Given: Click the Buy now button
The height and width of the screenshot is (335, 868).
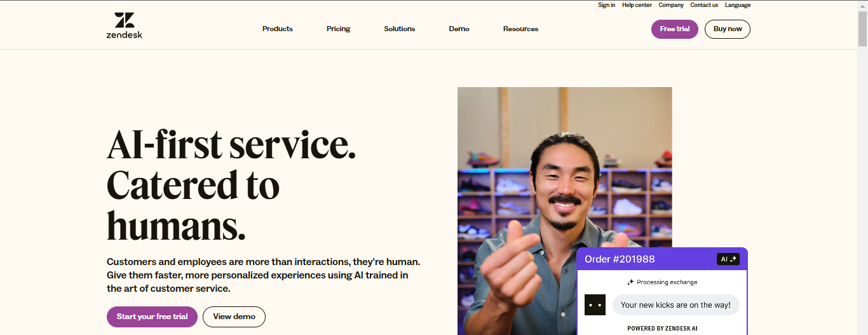Looking at the screenshot, I should [728, 29].
